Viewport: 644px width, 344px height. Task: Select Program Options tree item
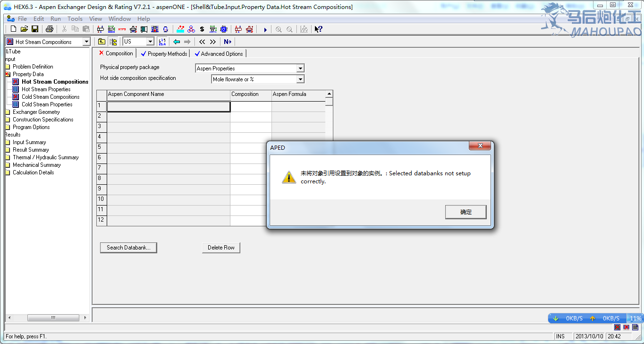tap(31, 127)
